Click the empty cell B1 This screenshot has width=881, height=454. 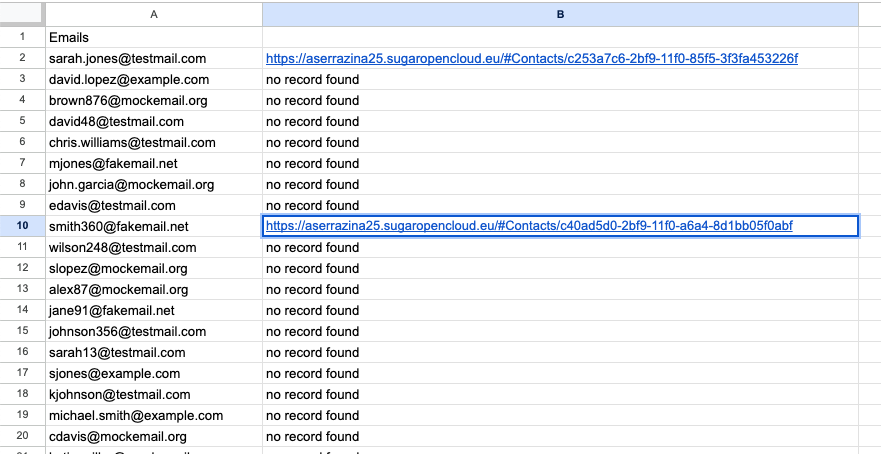pos(560,38)
